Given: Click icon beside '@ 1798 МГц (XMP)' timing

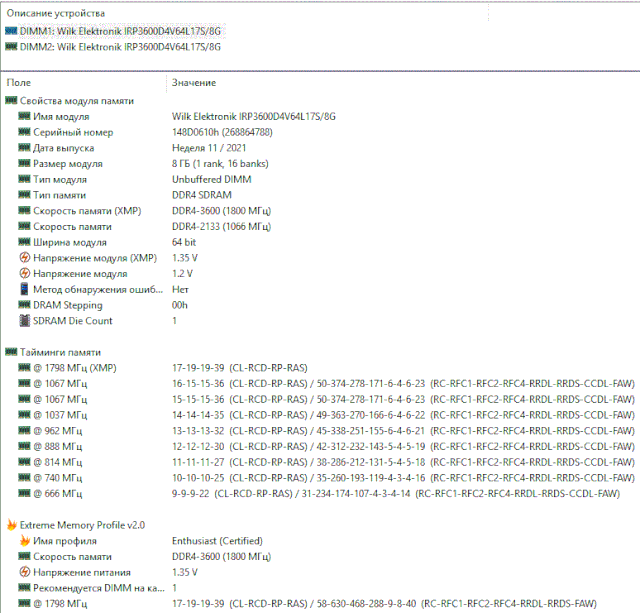Looking at the screenshot, I should pyautogui.click(x=24, y=368).
